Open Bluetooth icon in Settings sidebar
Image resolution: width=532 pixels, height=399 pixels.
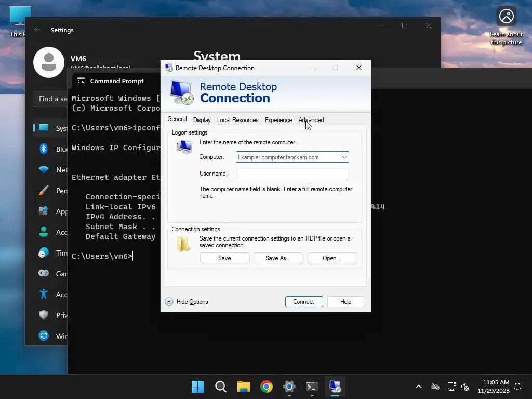(x=44, y=149)
